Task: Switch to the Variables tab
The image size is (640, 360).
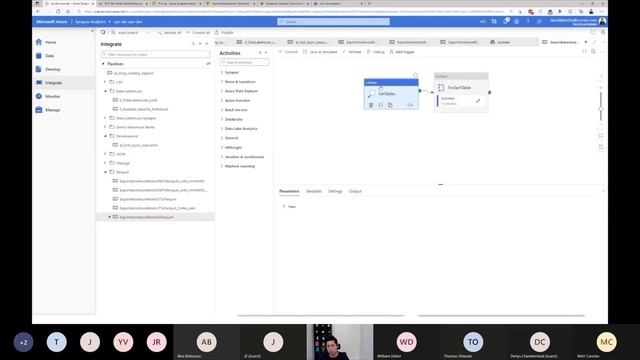Action: click(x=314, y=191)
